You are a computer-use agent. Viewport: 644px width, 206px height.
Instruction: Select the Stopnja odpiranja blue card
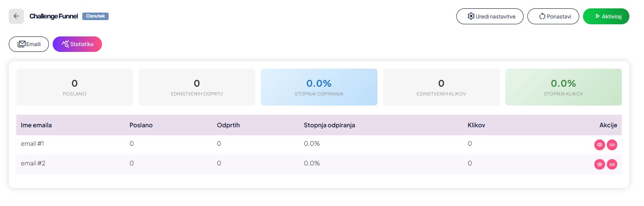tap(319, 87)
